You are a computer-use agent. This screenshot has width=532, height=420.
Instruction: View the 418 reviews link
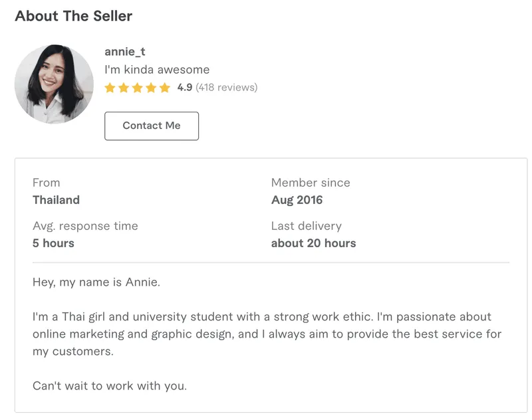227,87
